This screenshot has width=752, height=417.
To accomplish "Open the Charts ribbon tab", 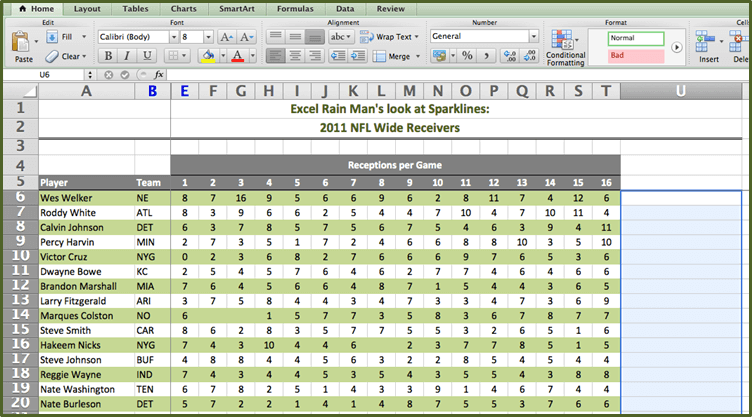I will [x=181, y=8].
